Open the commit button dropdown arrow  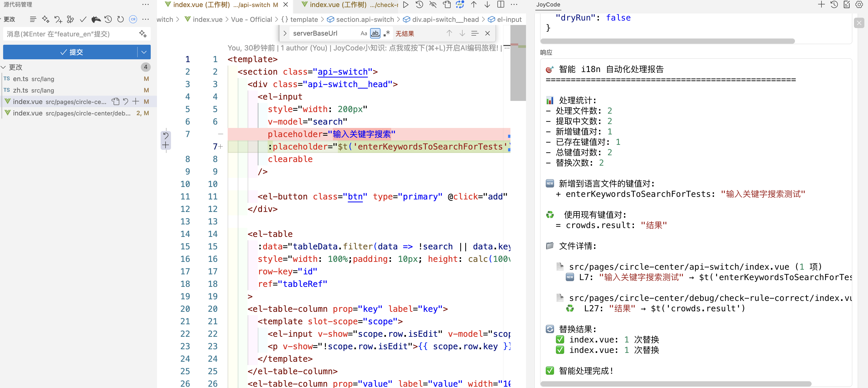(144, 52)
